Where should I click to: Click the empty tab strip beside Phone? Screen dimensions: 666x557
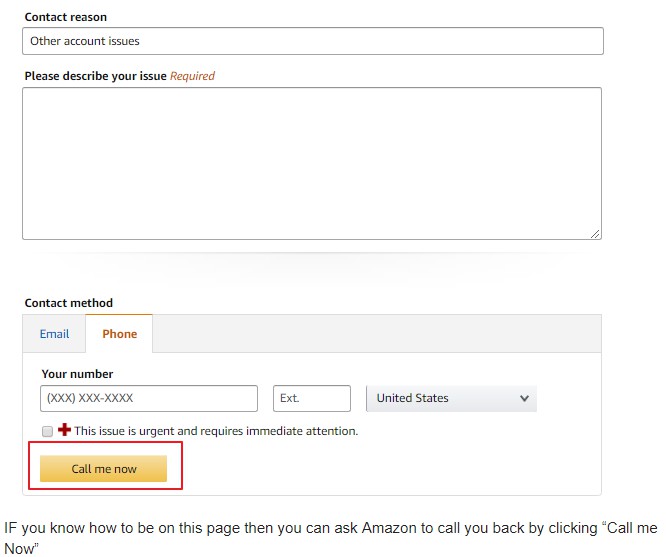click(377, 334)
